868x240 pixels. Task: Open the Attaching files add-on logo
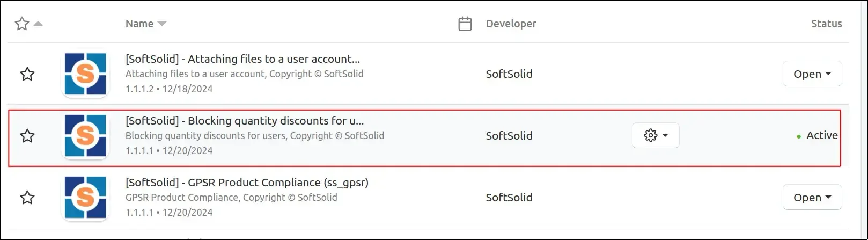pos(85,74)
